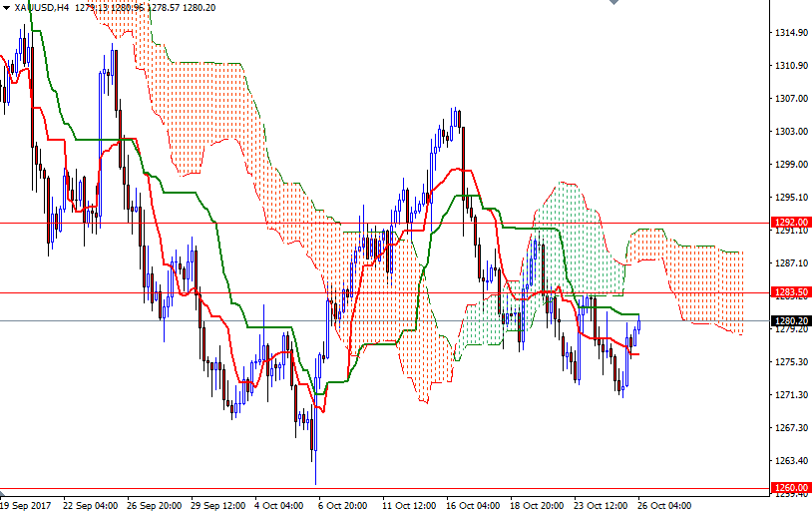Click the 1307.00 price axis value
The image size is (812, 513).
click(791, 99)
